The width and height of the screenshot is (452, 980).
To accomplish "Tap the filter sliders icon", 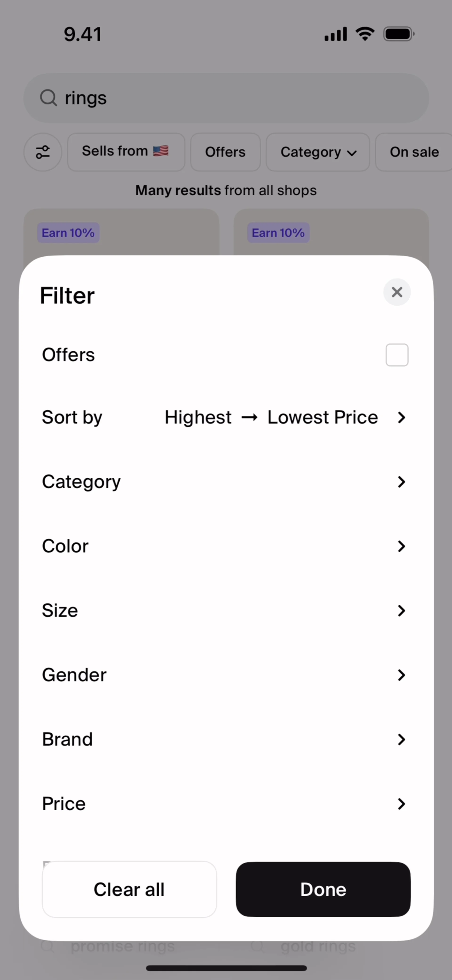I will (x=43, y=152).
